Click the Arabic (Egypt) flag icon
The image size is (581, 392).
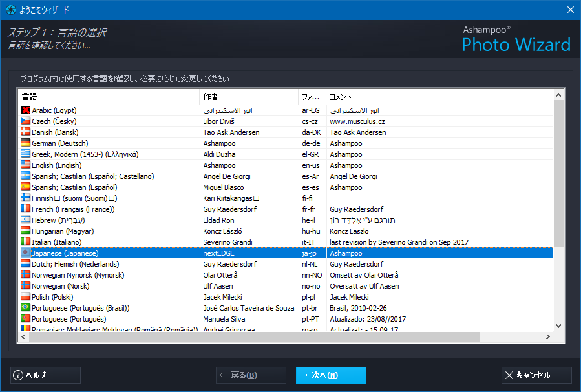tap(26, 110)
